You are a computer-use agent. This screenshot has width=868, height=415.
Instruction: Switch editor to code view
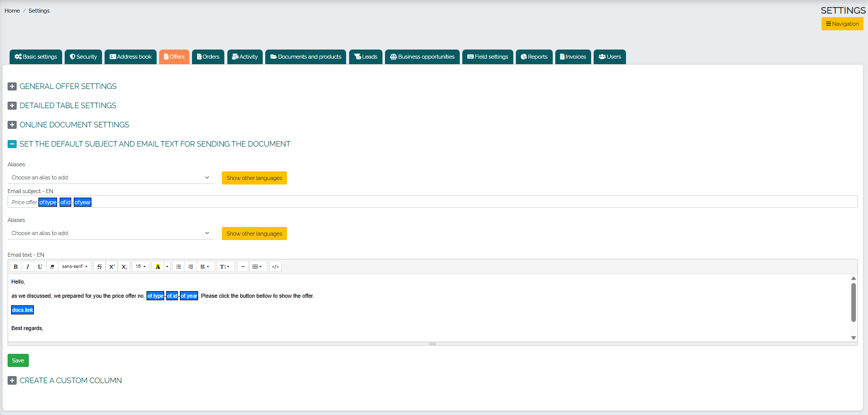(x=275, y=266)
